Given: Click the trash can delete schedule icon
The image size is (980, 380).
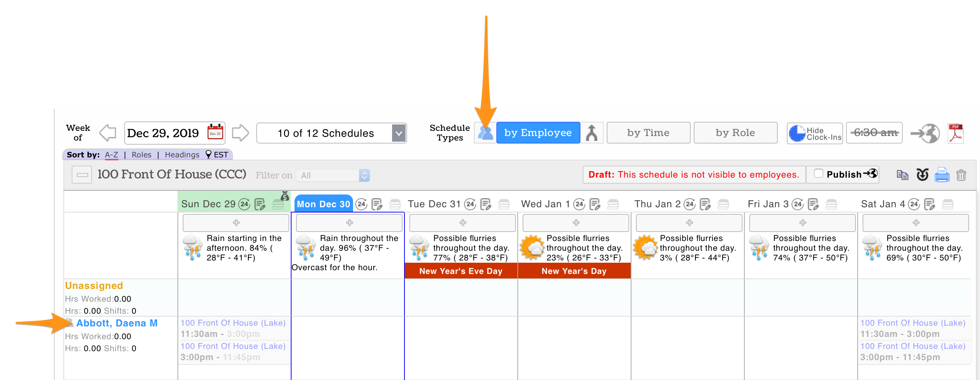Looking at the screenshot, I should (961, 175).
